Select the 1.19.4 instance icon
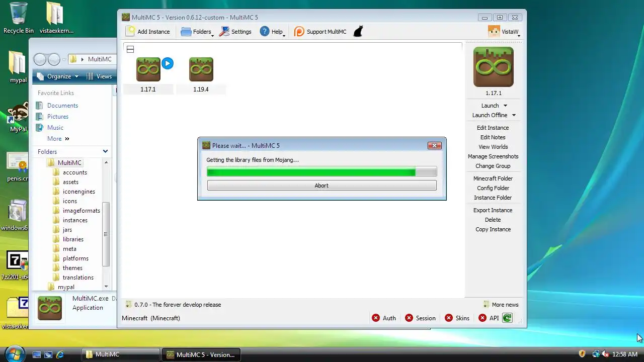This screenshot has width=644, height=362. [201, 69]
